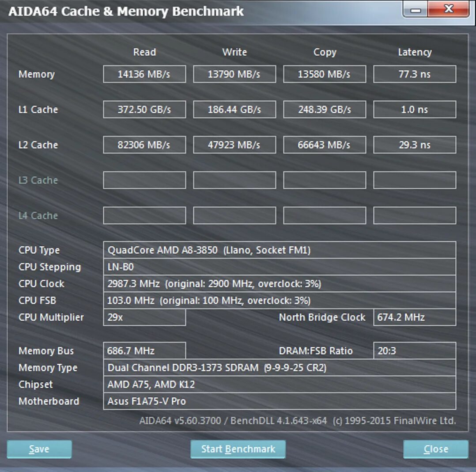
Task: Click the empty L3 Cache Copy field
Action: (325, 180)
